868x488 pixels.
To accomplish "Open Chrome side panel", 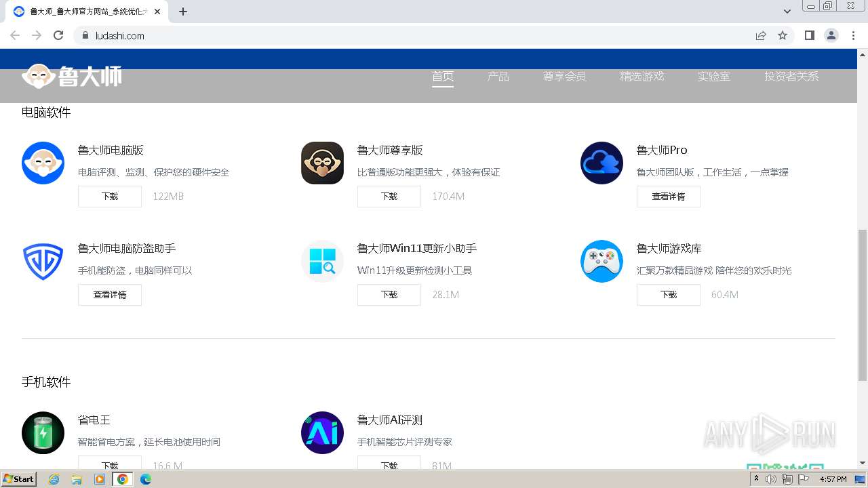I will pyautogui.click(x=809, y=35).
